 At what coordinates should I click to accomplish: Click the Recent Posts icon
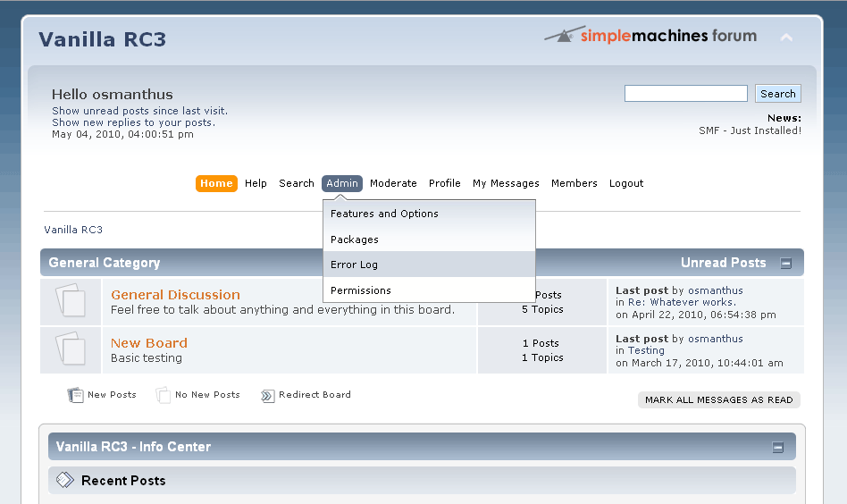65,480
